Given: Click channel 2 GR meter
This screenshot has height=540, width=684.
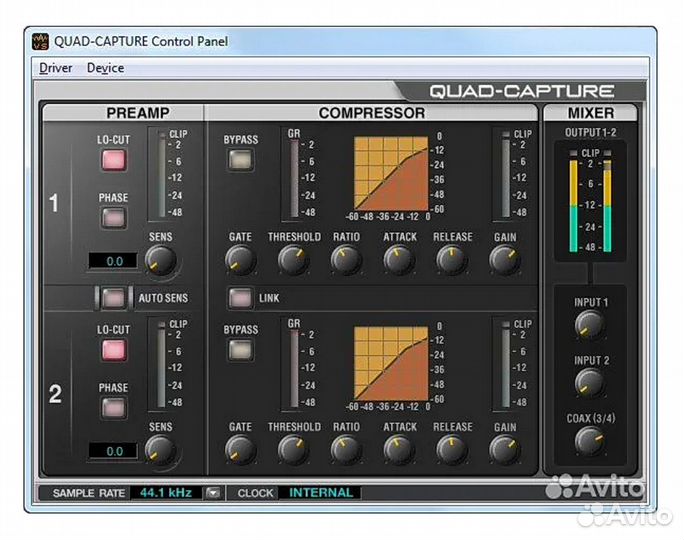Looking at the screenshot, I should (x=295, y=368).
